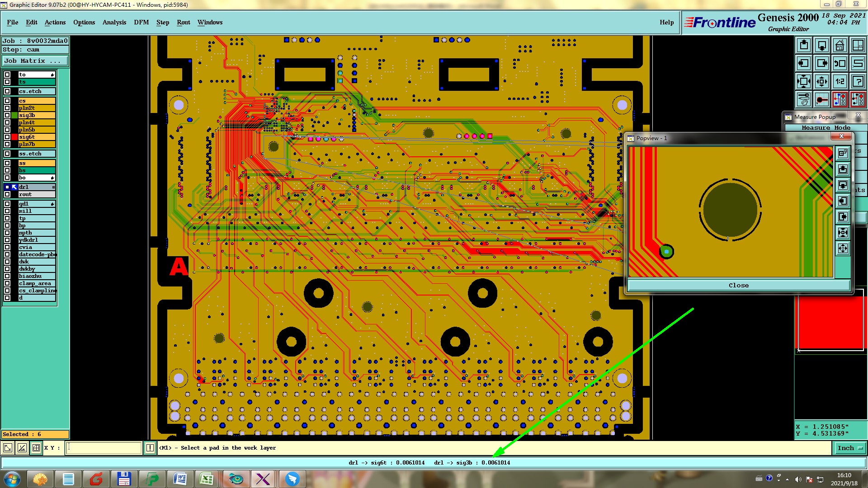Click the pan up arrow icon
Image resolution: width=868 pixels, height=488 pixels.
pyautogui.click(x=804, y=45)
